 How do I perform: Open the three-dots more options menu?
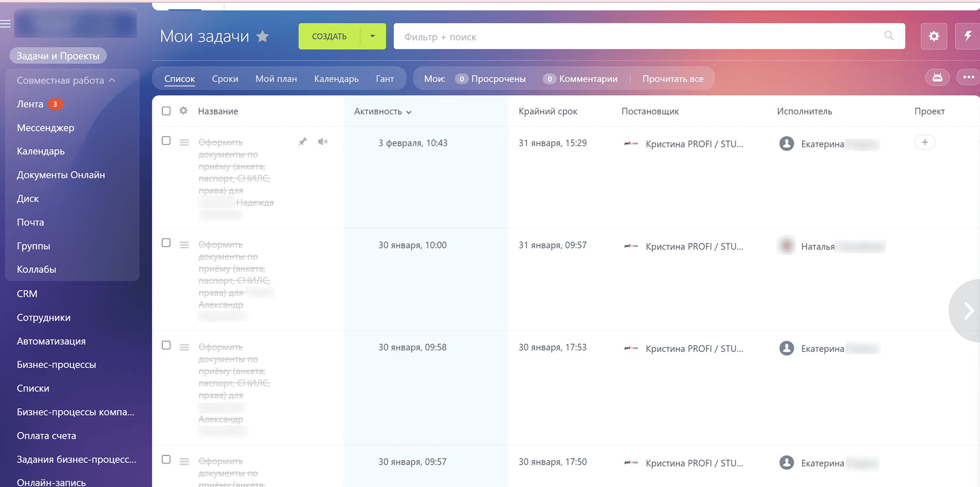(x=969, y=77)
